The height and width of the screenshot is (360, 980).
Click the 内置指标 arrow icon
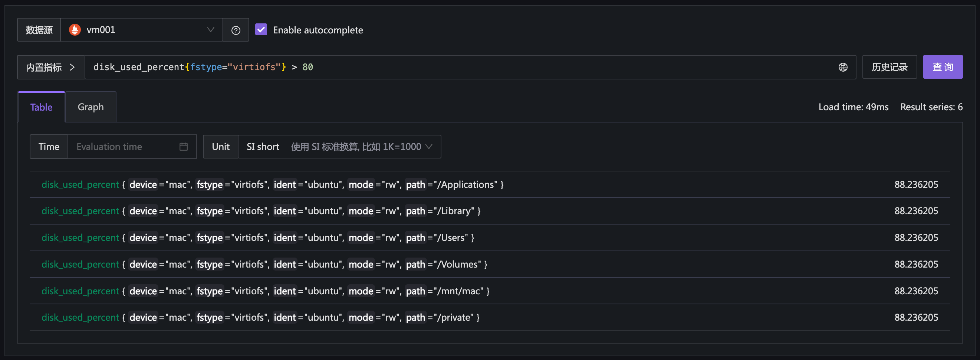(x=72, y=67)
